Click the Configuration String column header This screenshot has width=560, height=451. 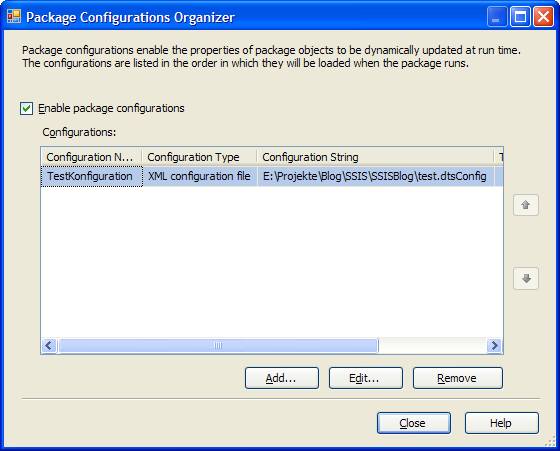coord(375,157)
